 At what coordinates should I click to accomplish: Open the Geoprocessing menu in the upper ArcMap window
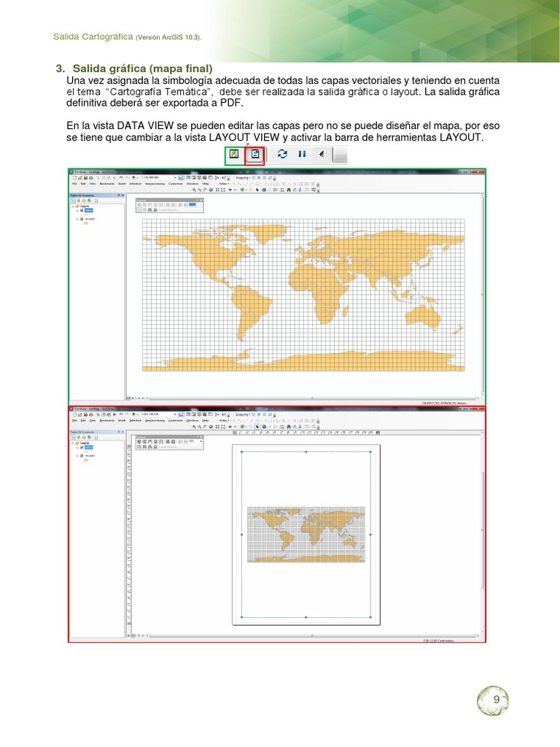click(155, 183)
